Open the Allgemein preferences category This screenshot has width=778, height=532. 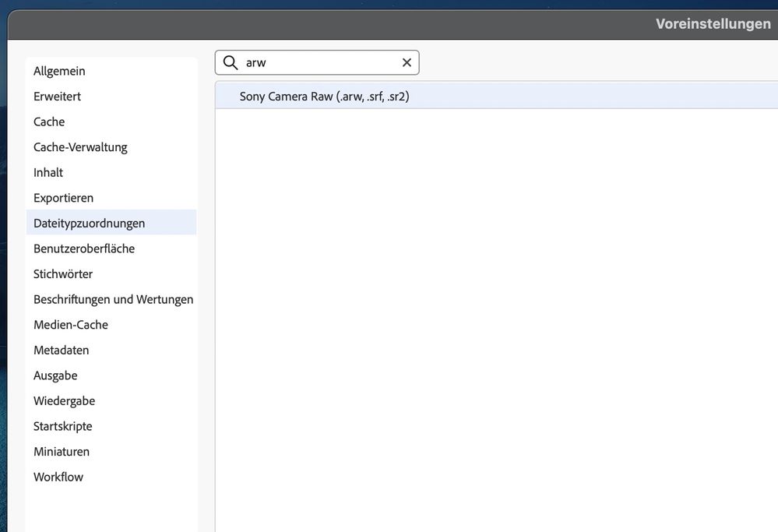point(60,71)
